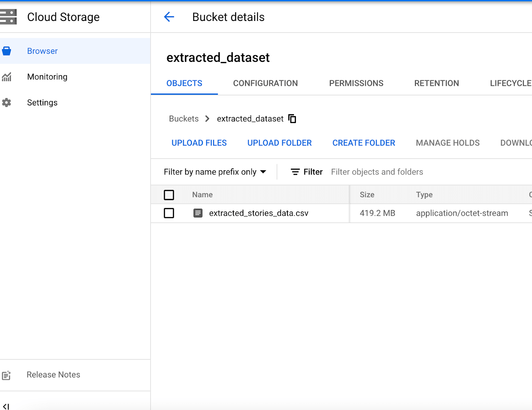This screenshot has width=532, height=410.
Task: Click the extracted_dataset bucket heading
Action: [218, 58]
